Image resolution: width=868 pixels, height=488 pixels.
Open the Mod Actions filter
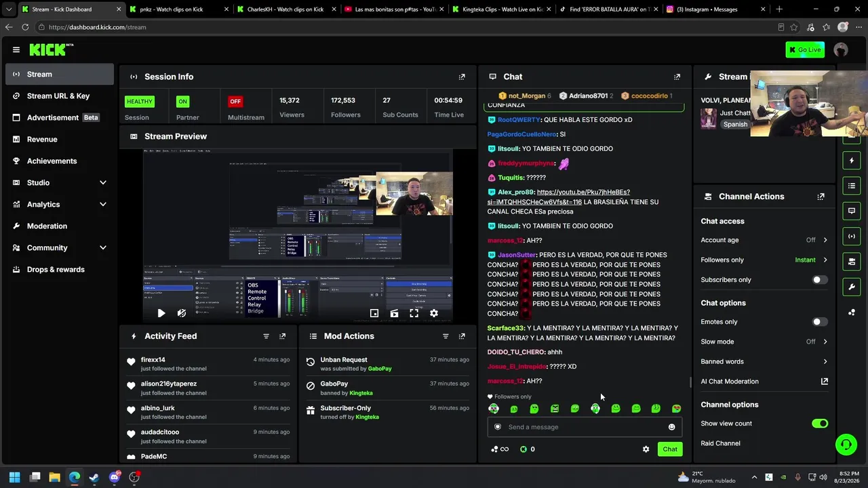[446, 336]
